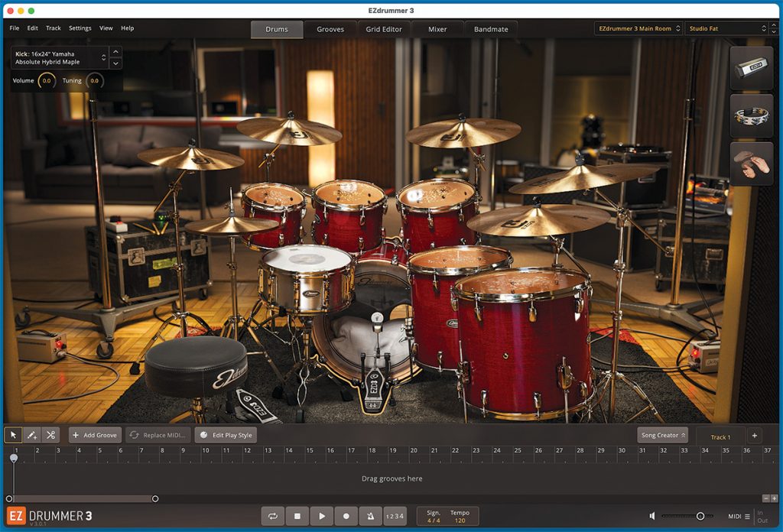Click the tambourine percussion thumbnail
The width and height of the screenshot is (783, 532).
751,115
